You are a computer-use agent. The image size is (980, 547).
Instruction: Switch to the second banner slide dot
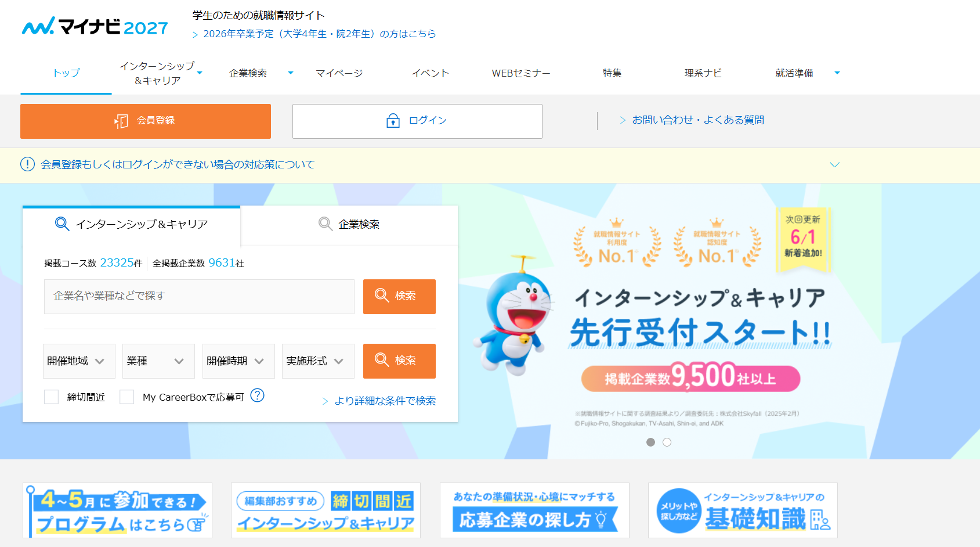pyautogui.click(x=667, y=442)
